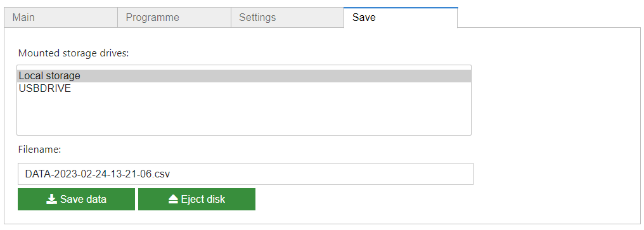Select the active Save tab
The image size is (644, 230).
point(401,18)
